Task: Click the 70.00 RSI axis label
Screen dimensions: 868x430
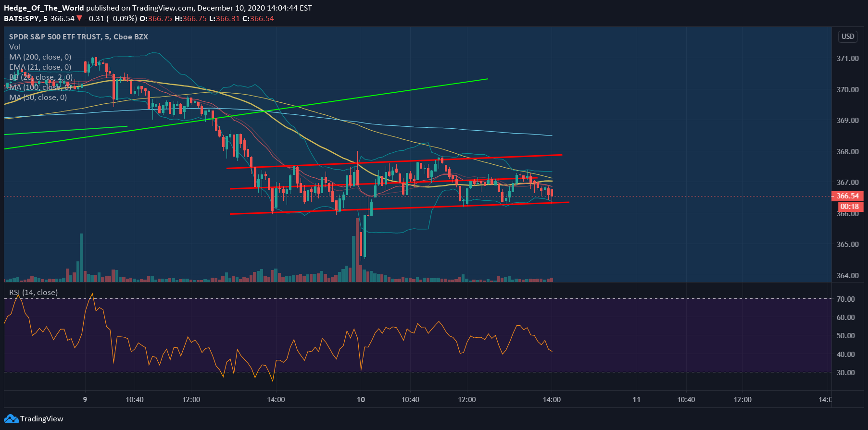Action: coord(846,299)
